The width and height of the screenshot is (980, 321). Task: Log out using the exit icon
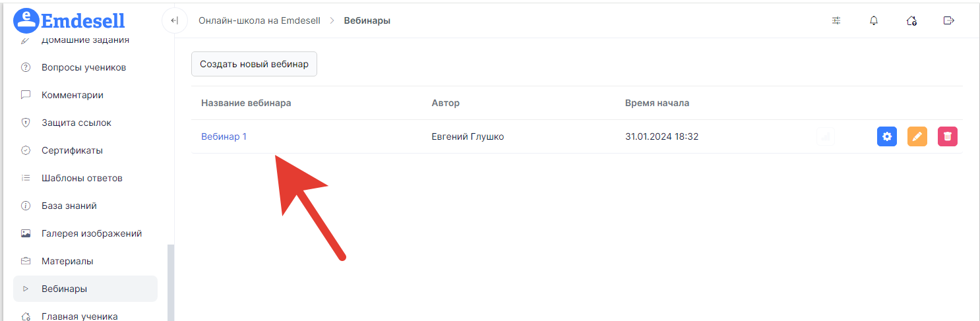tap(949, 20)
